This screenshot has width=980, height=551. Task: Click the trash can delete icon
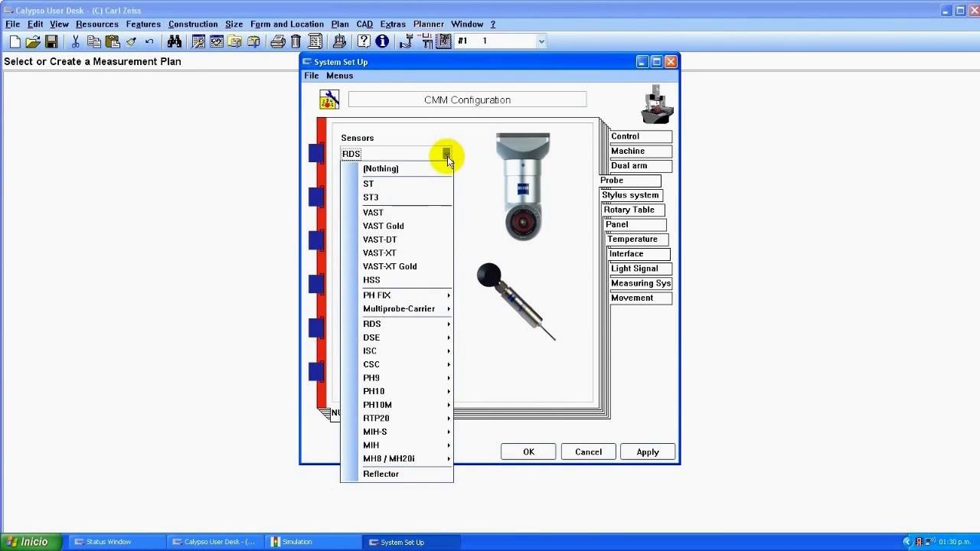(x=296, y=42)
